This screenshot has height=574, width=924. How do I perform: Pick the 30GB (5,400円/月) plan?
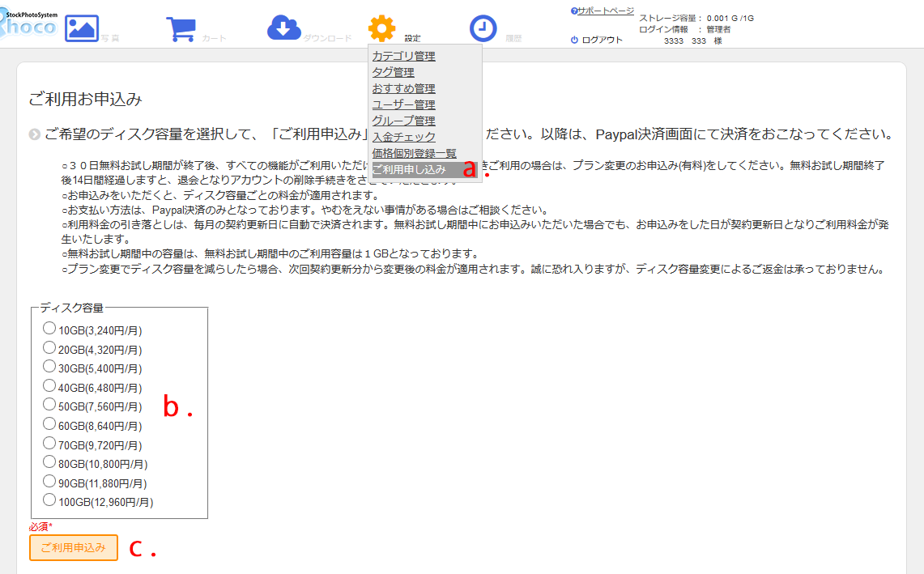49,367
